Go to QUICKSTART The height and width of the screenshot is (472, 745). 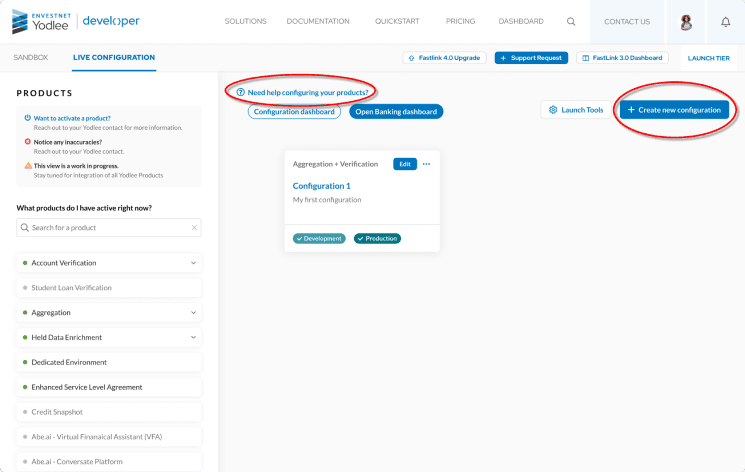pos(397,21)
